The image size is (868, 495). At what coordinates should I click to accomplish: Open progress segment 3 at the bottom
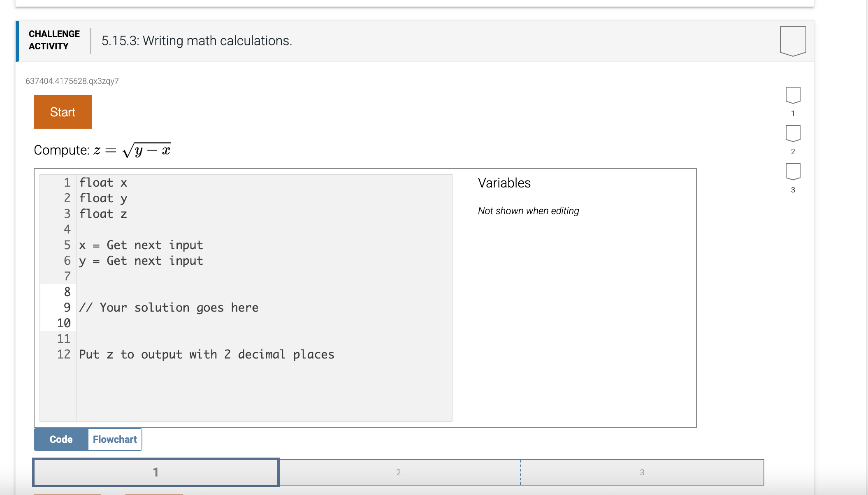642,472
